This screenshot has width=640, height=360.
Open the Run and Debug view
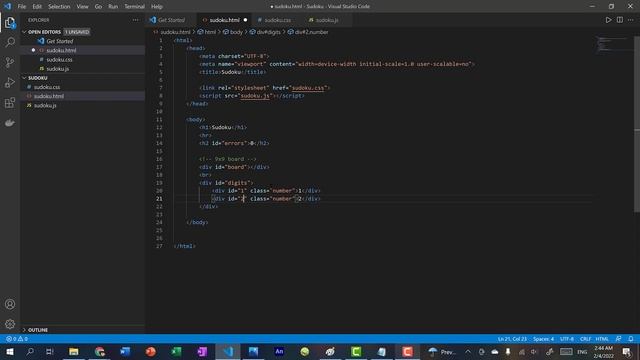tap(10, 82)
